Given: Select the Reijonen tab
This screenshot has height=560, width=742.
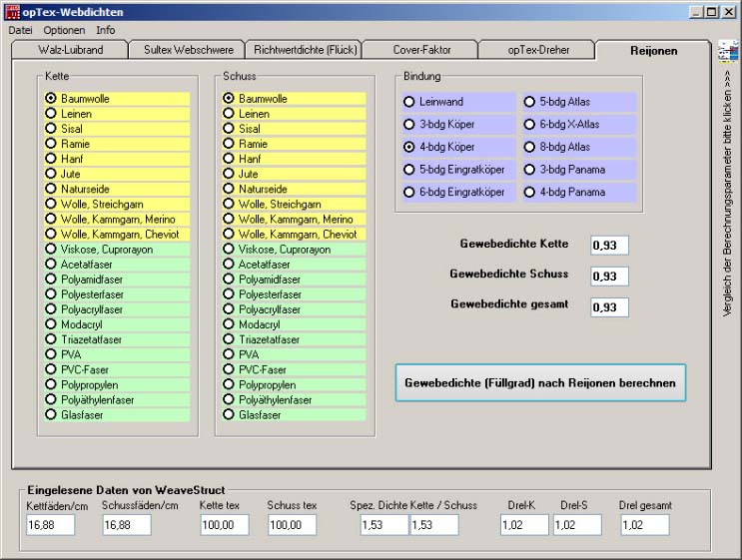Looking at the screenshot, I should 653,51.
